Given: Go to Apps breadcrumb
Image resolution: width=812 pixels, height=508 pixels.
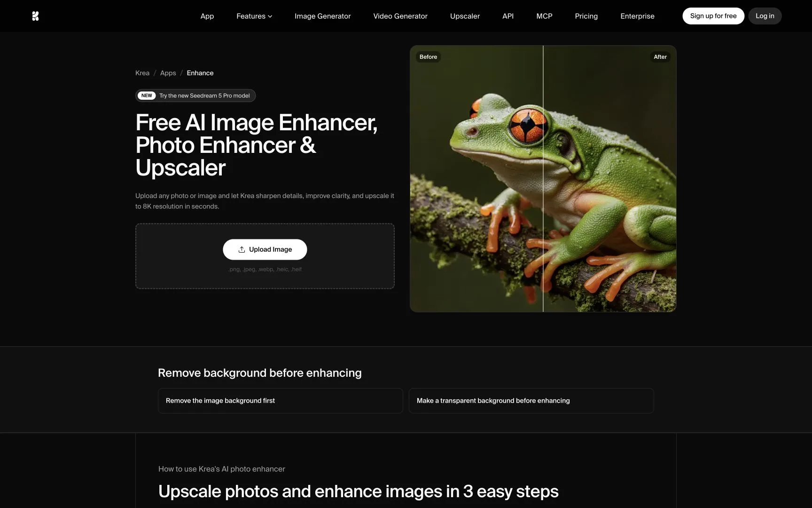Looking at the screenshot, I should pos(168,73).
